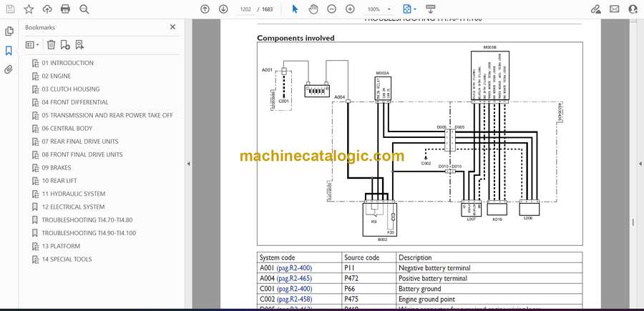Click the Save file icon
This screenshot has width=644, height=311.
tap(10, 9)
